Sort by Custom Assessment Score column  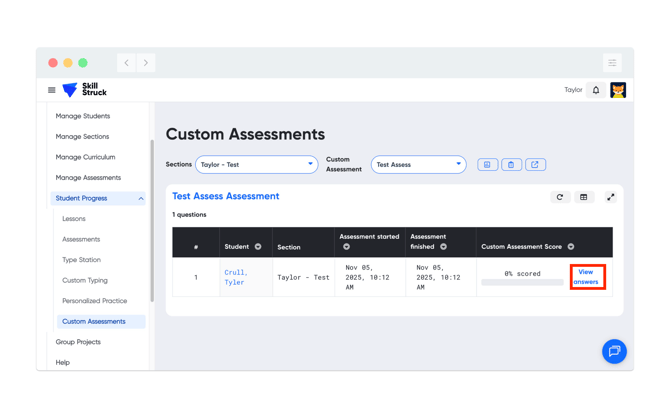point(571,247)
